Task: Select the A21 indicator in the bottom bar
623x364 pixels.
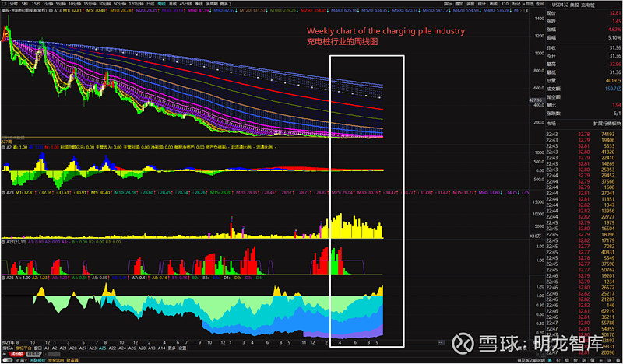Action: (x=63, y=348)
